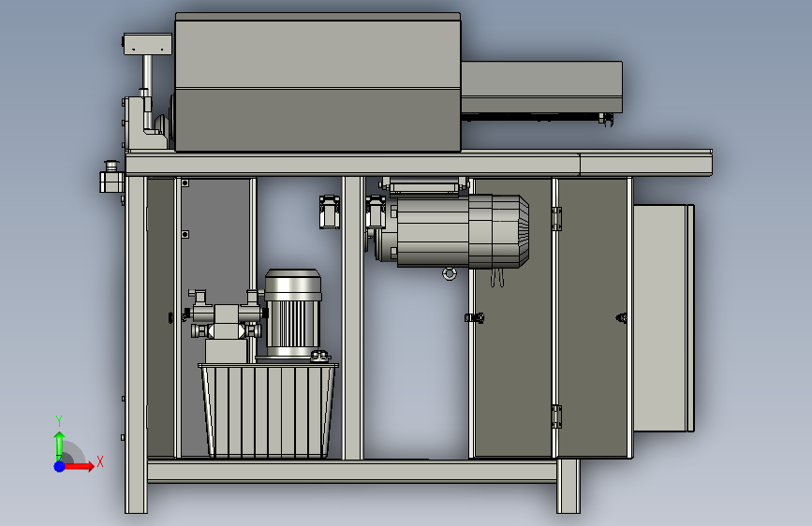Select the lower hinge on the cabinet door
This screenshot has width=812, height=526.
[556, 416]
